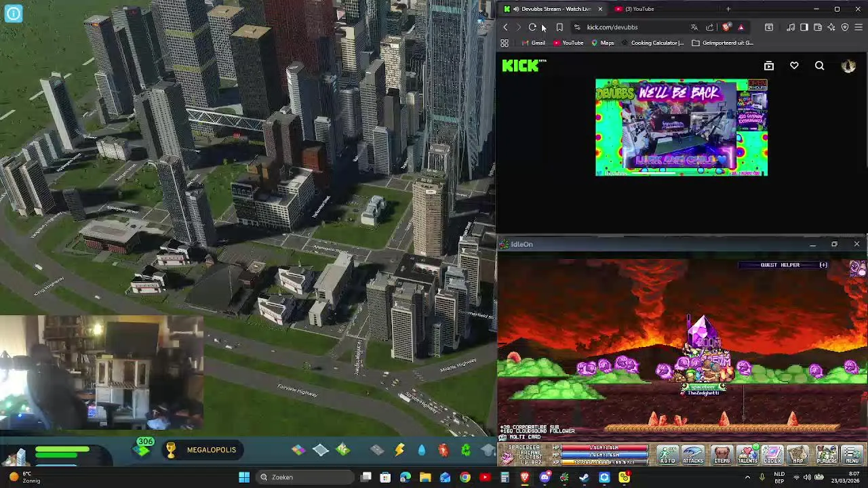Bookmark this page icon
This screenshot has width=868, height=488.
coord(559,27)
